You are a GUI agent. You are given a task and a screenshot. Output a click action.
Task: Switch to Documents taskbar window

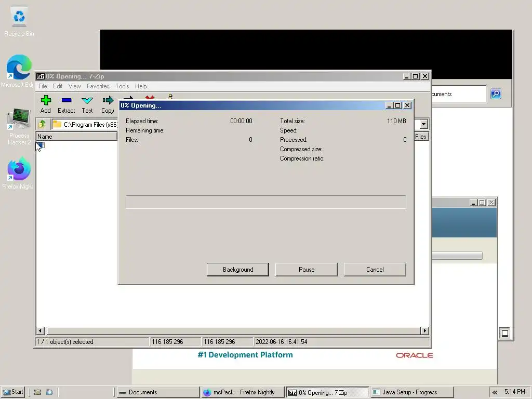[x=158, y=392]
